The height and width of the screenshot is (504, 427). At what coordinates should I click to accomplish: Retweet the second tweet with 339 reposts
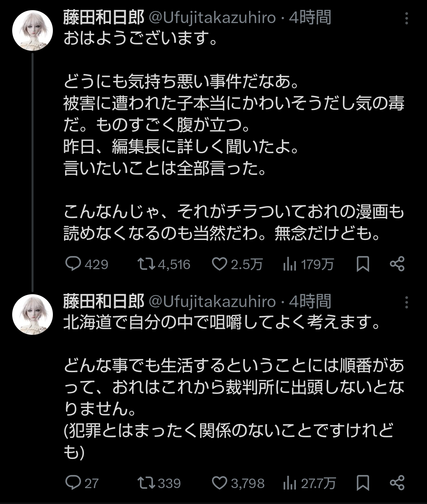pyautogui.click(x=146, y=483)
